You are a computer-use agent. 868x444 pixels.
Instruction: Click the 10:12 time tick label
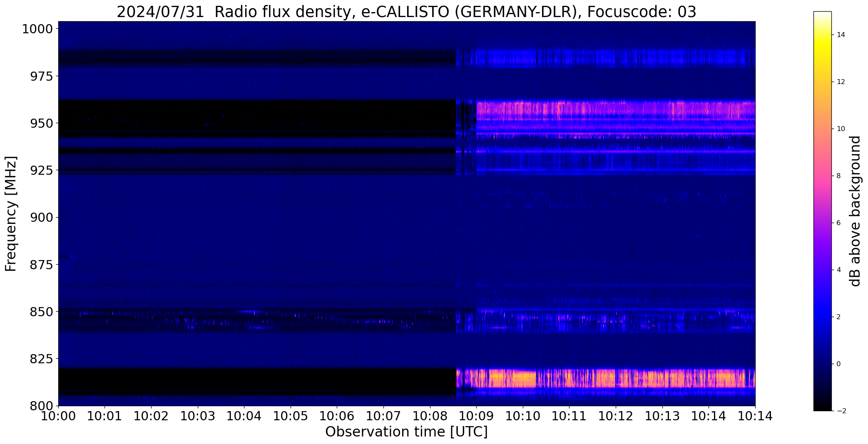(x=615, y=416)
